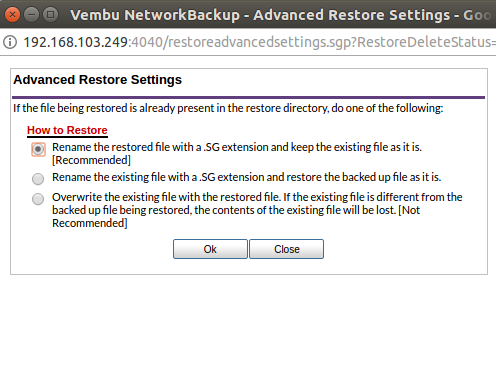496x383 pixels.
Task: Click the purple divider line under the heading
Action: 248,98
